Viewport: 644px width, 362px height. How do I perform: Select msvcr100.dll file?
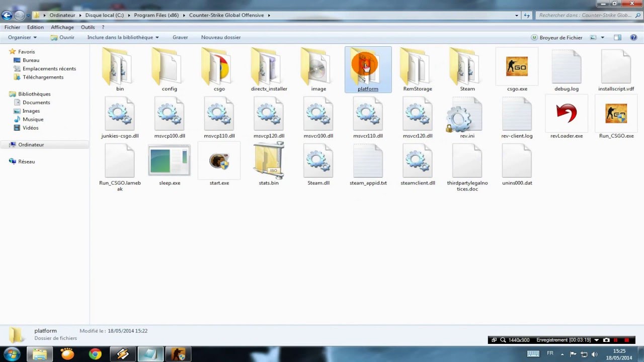tap(318, 117)
